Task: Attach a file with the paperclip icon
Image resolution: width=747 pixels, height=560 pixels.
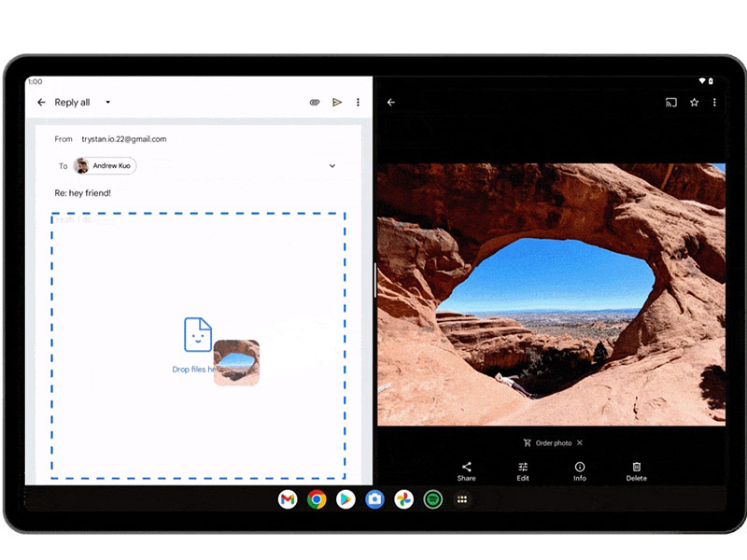Action: (x=315, y=103)
